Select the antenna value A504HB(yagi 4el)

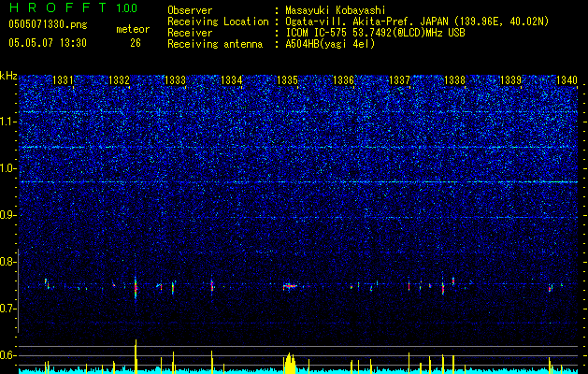[x=330, y=44]
